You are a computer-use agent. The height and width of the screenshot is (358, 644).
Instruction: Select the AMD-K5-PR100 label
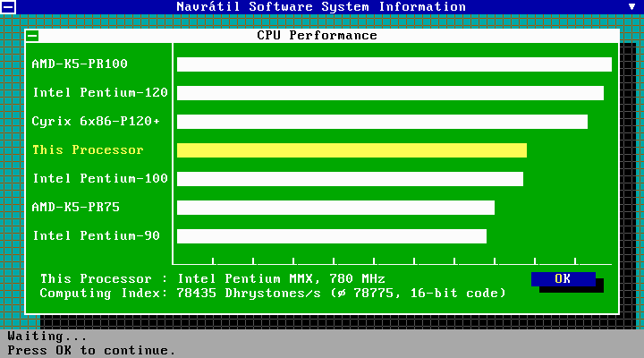(80, 64)
